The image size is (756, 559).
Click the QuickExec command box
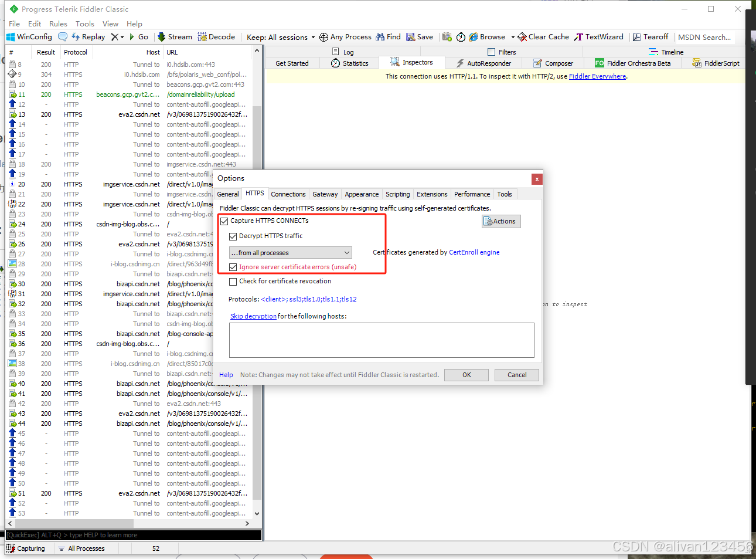point(134,535)
